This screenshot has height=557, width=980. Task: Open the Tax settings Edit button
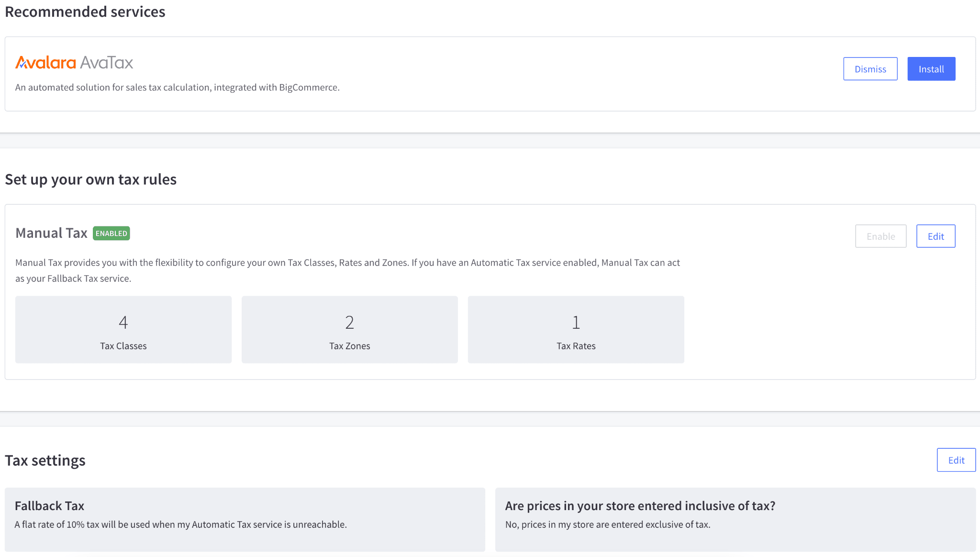956,460
